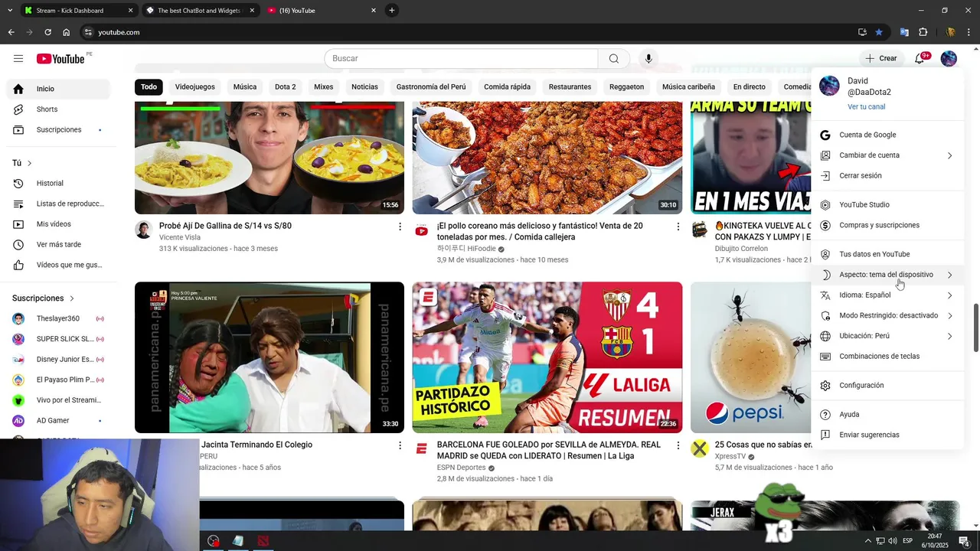
Task: Open YouTube Studio
Action: coord(887,205)
